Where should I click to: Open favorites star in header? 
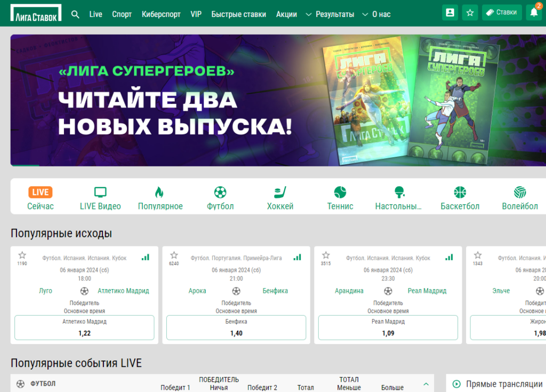click(x=470, y=13)
